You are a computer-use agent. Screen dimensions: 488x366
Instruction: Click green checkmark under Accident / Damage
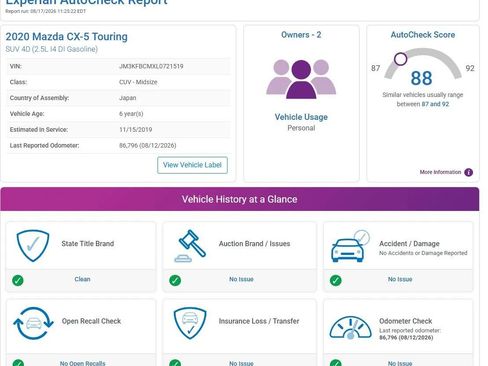click(336, 280)
